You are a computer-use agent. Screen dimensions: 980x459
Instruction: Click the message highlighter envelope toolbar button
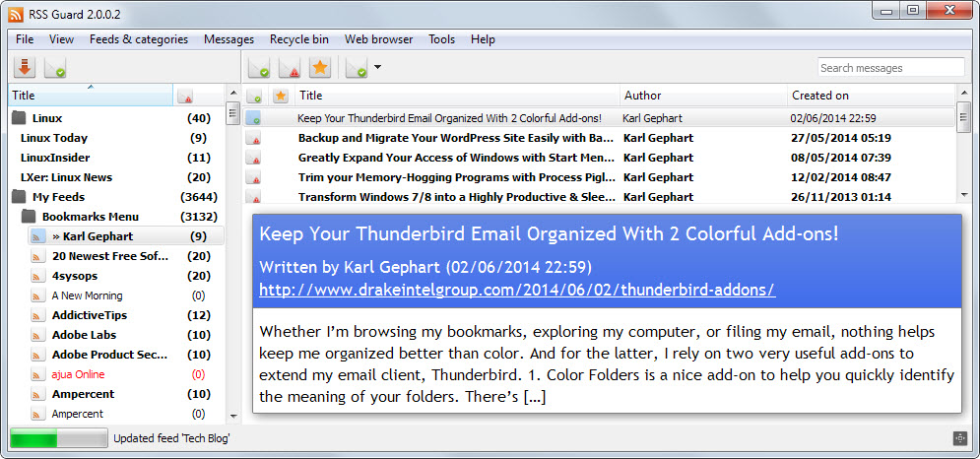coord(357,67)
